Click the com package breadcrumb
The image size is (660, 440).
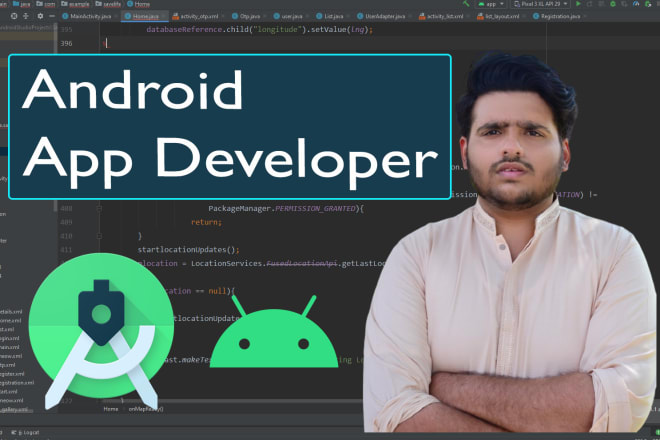pos(46,4)
